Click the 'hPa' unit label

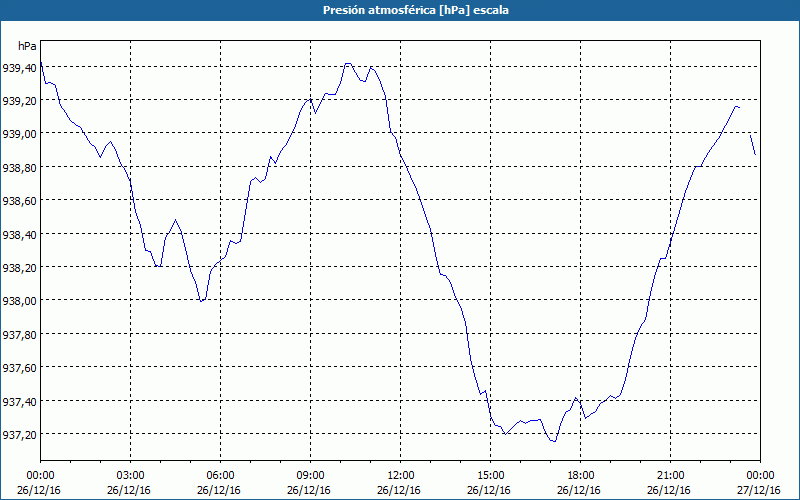[x=27, y=46]
